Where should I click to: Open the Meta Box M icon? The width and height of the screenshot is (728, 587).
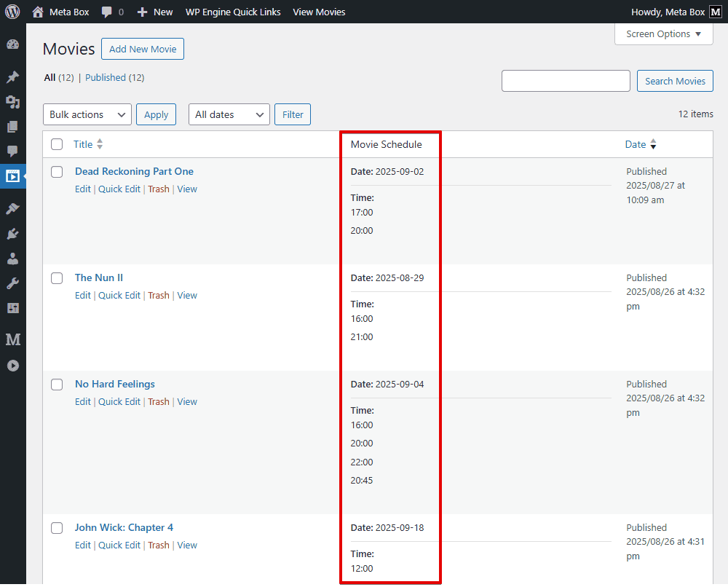point(12,339)
